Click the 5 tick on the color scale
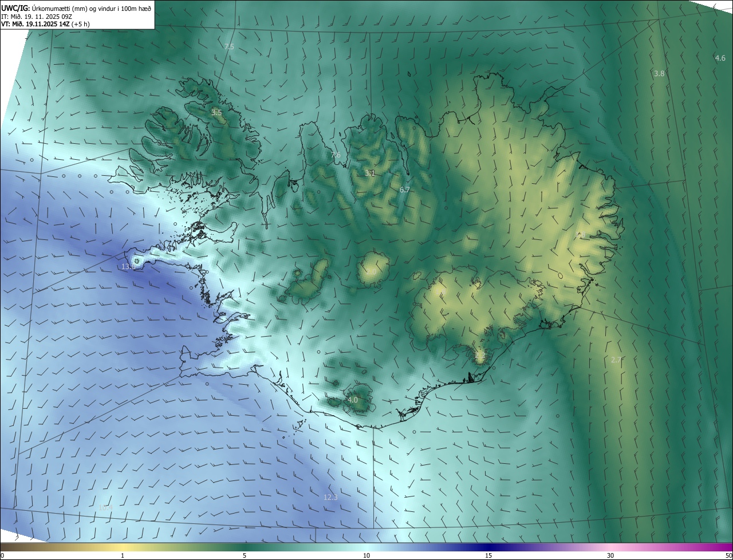The image size is (733, 560). coord(245,555)
